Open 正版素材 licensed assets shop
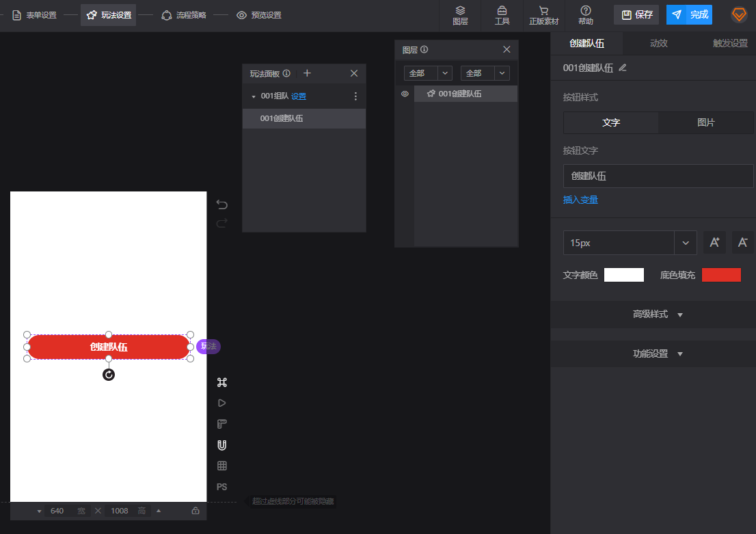The image size is (756, 534). 543,16
